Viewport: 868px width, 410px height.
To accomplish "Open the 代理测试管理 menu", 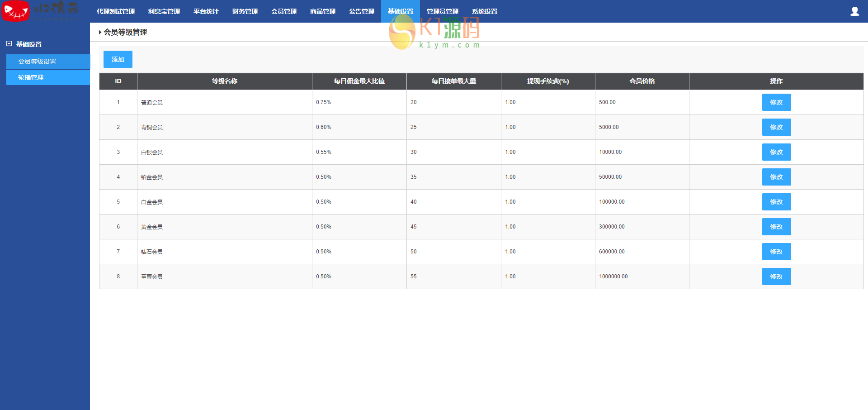I will pyautogui.click(x=116, y=11).
